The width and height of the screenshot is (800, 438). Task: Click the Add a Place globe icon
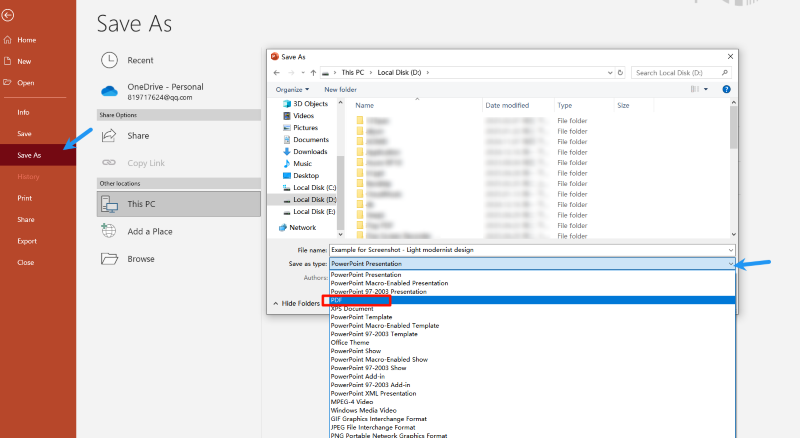(x=109, y=231)
